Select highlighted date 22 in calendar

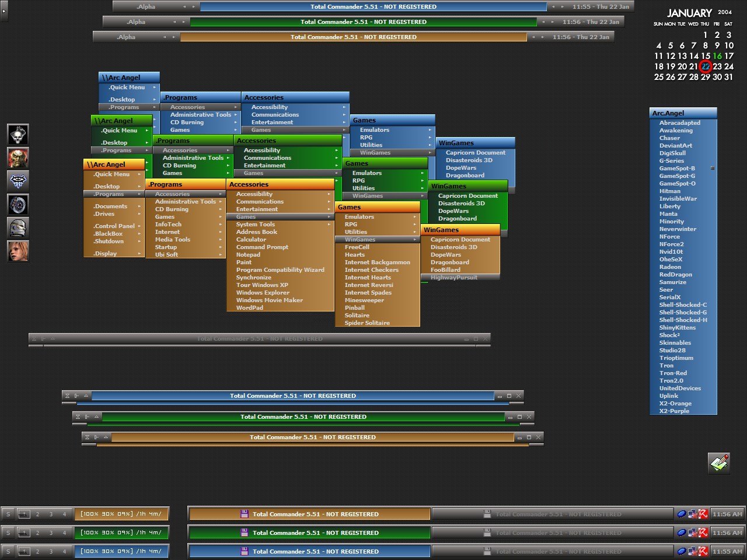click(x=706, y=66)
